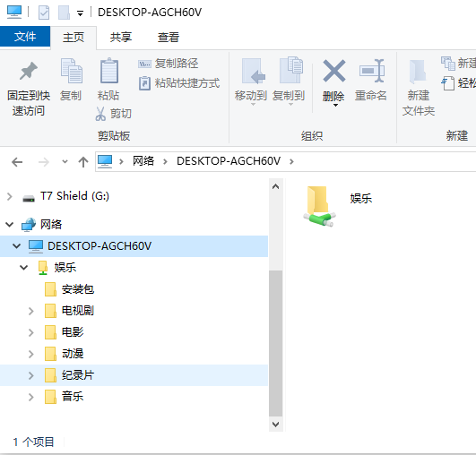
Task: Select the 电影 folder in tree
Action: (73, 332)
